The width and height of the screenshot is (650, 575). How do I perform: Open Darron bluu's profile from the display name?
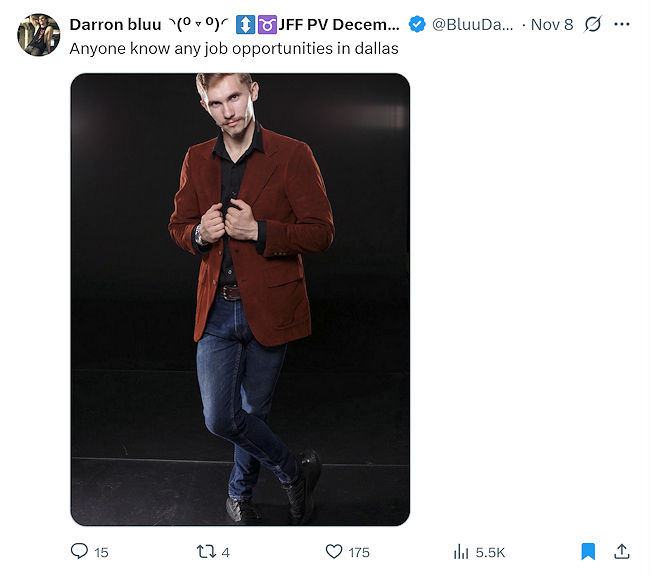(115, 24)
